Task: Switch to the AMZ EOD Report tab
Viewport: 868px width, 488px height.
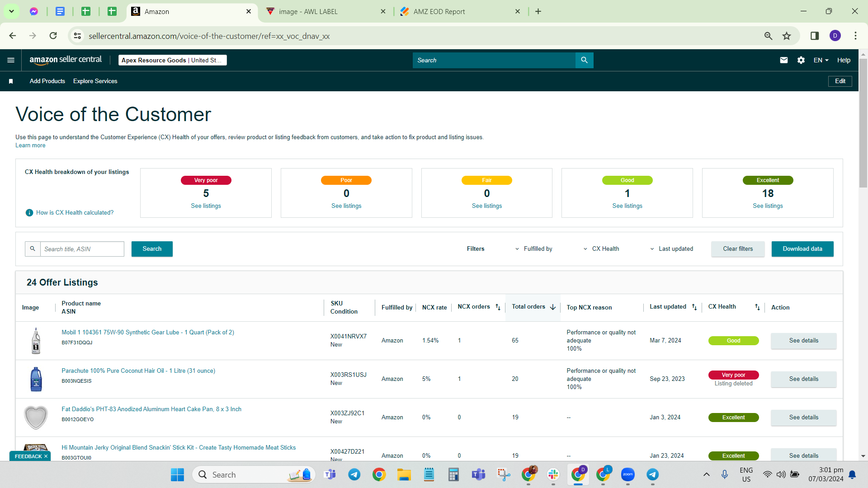Action: (460, 12)
